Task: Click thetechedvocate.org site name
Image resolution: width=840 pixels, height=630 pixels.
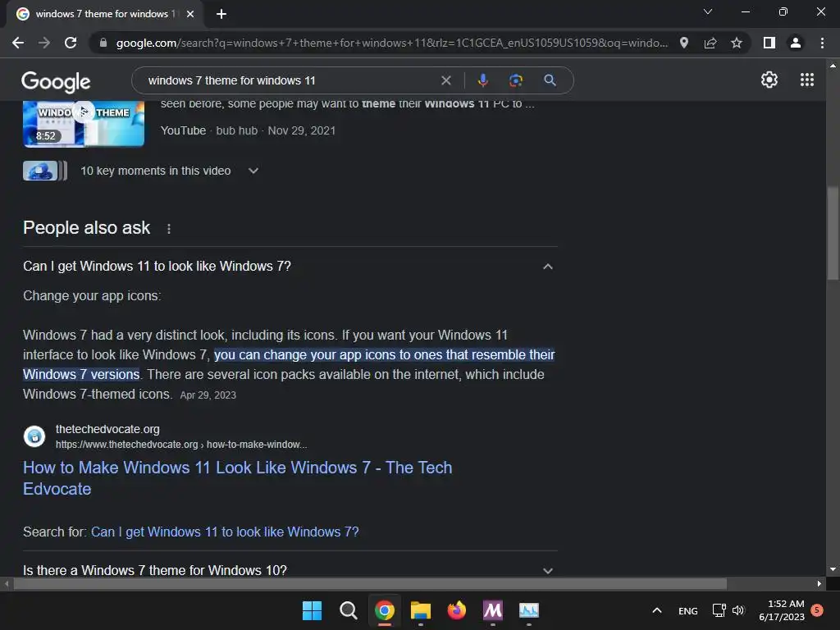Action: click(107, 429)
